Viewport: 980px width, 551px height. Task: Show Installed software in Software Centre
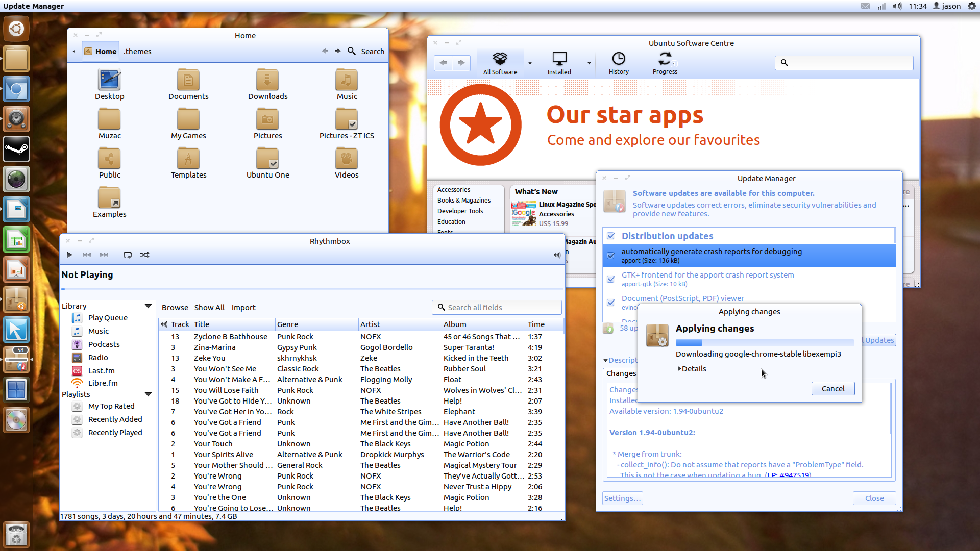click(x=559, y=63)
